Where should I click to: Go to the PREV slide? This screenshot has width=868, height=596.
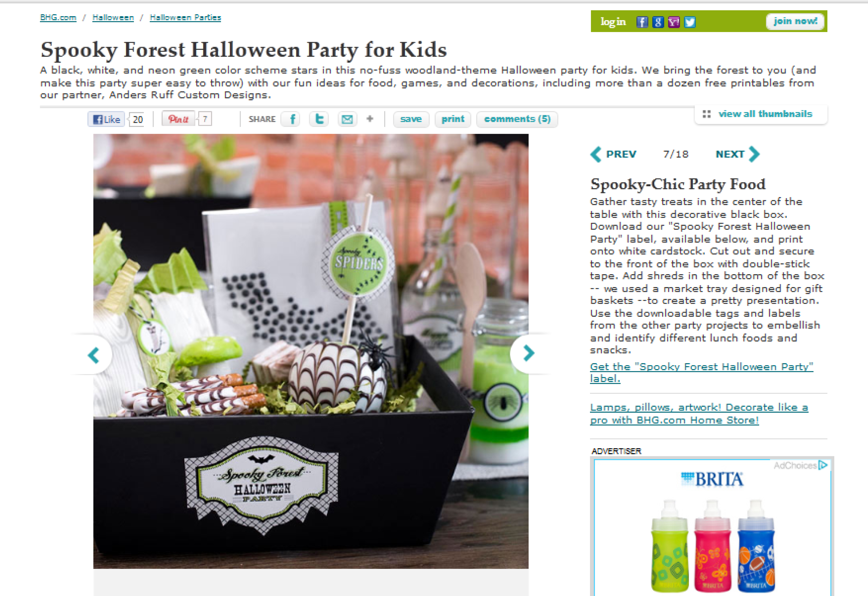click(x=613, y=154)
